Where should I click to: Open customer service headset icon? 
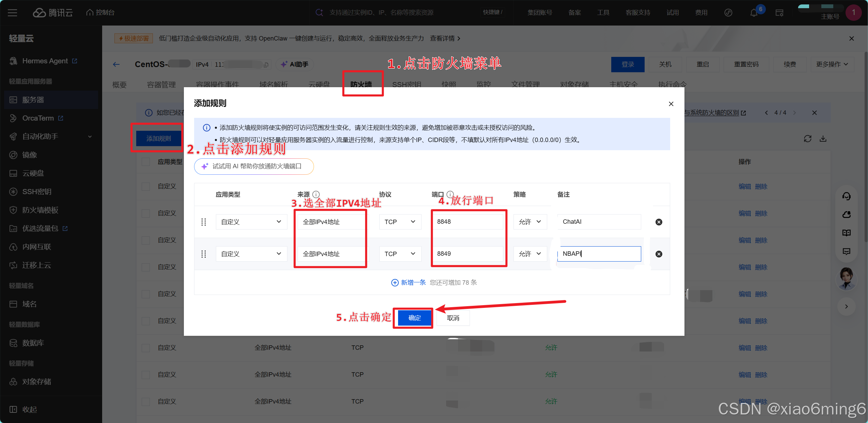click(846, 196)
